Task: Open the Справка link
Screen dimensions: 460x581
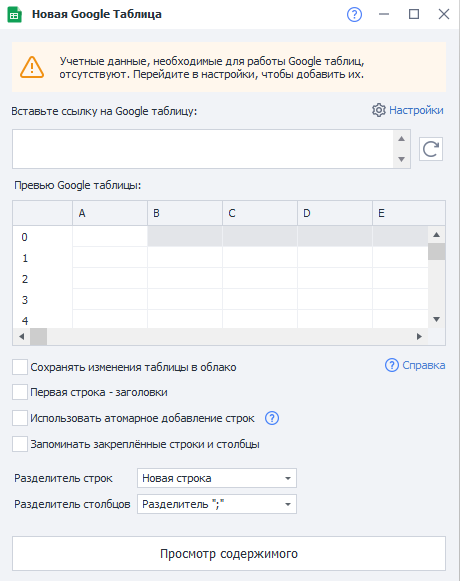Action: pos(424,365)
